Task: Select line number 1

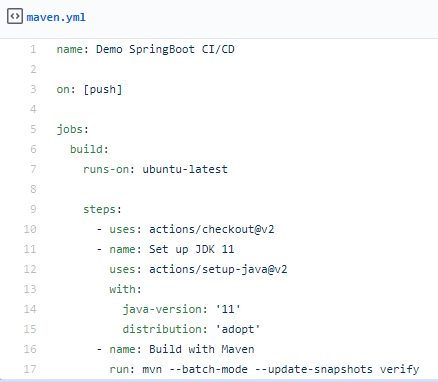Action: tap(33, 49)
